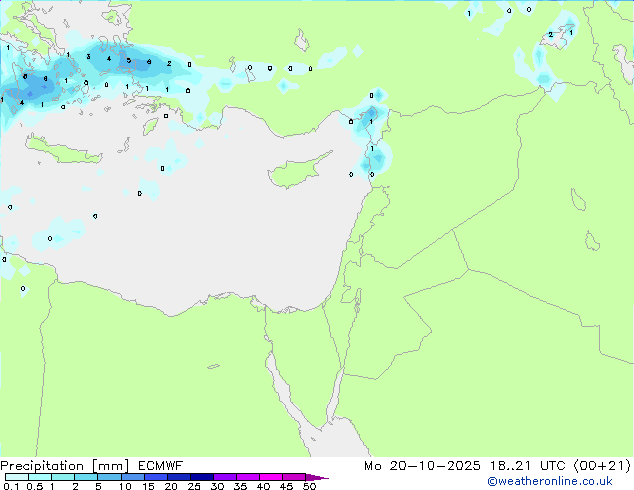Click the above-50 arrow tip of the legend
This screenshot has width=634, height=490.
click(x=317, y=478)
